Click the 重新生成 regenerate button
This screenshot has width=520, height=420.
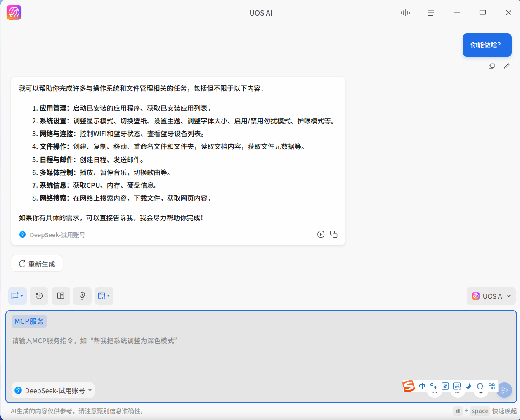[37, 264]
